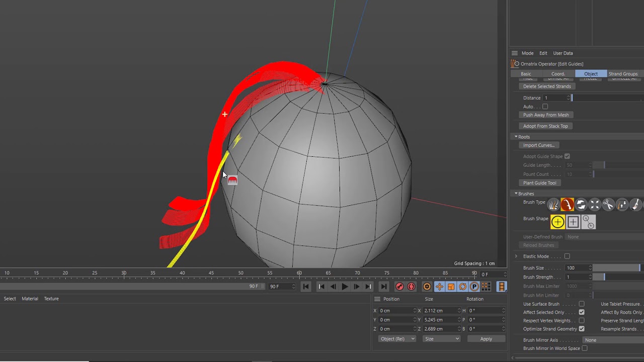Select the scissors cut brush type
This screenshot has height=362, width=644.
608,205
